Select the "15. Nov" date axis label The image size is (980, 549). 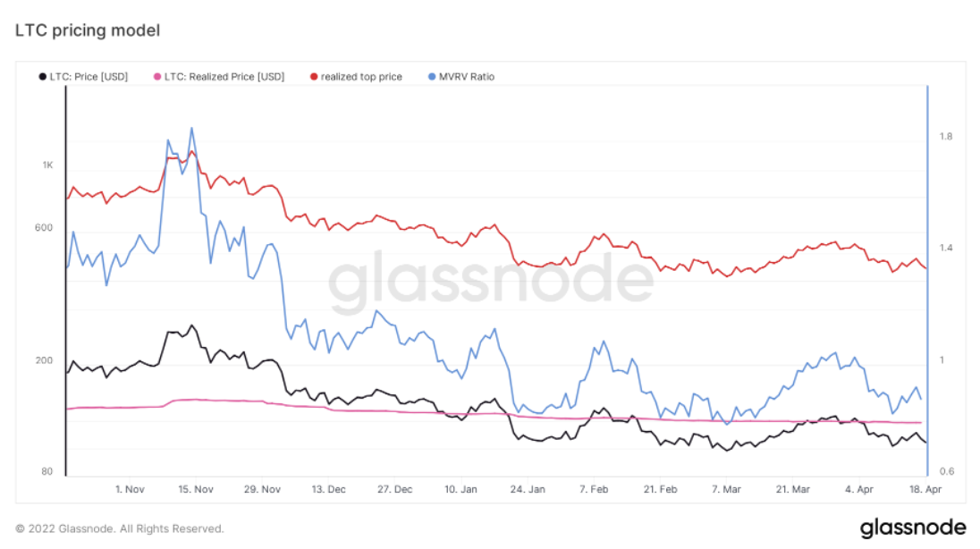click(196, 489)
